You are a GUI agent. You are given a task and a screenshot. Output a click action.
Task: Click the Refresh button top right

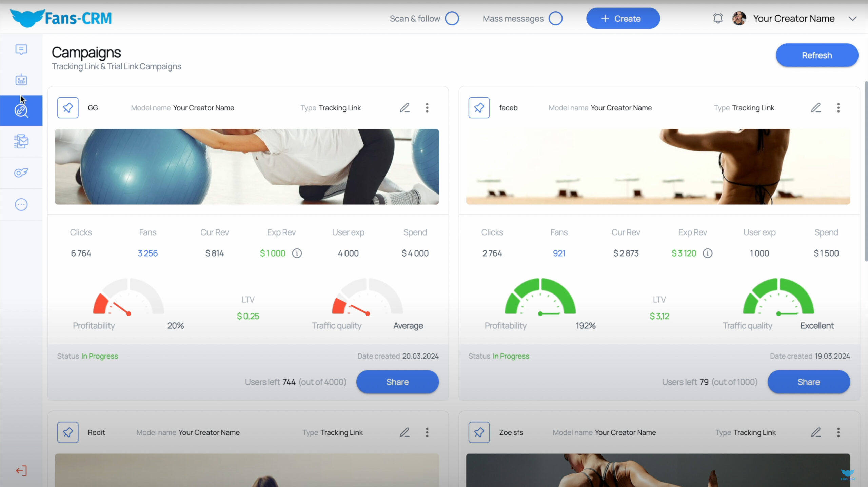(817, 55)
